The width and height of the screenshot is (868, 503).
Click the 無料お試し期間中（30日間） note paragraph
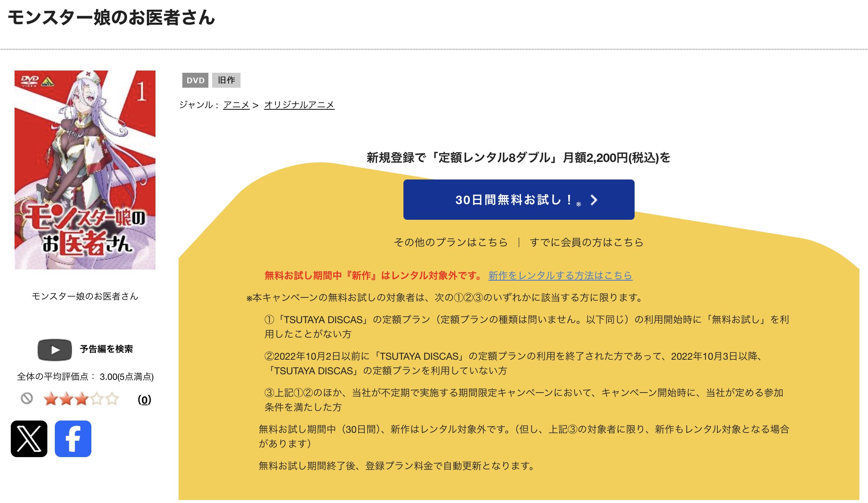coord(524,436)
